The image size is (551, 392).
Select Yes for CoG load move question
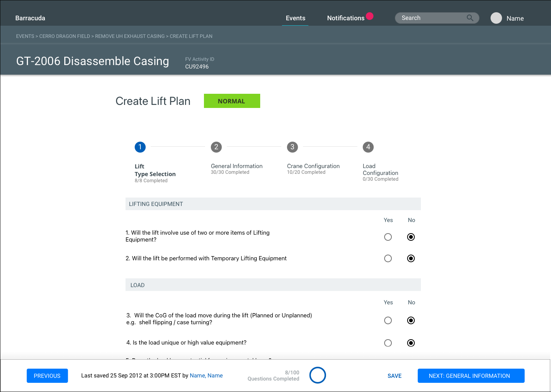point(388,320)
